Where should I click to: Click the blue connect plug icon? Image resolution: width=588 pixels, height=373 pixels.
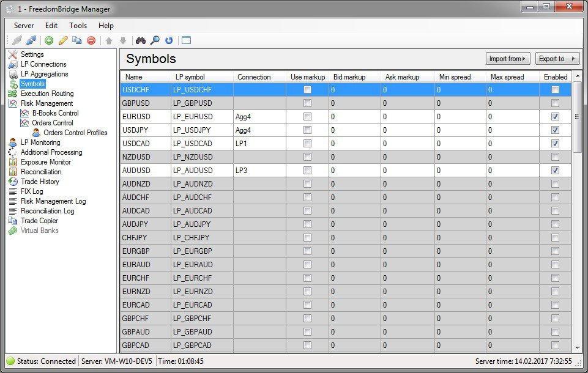31,40
